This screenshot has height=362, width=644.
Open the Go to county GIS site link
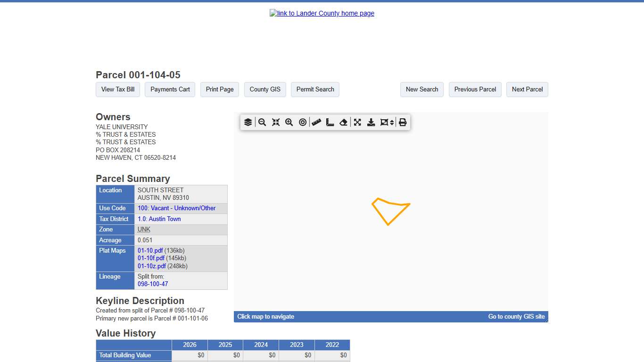[516, 317]
